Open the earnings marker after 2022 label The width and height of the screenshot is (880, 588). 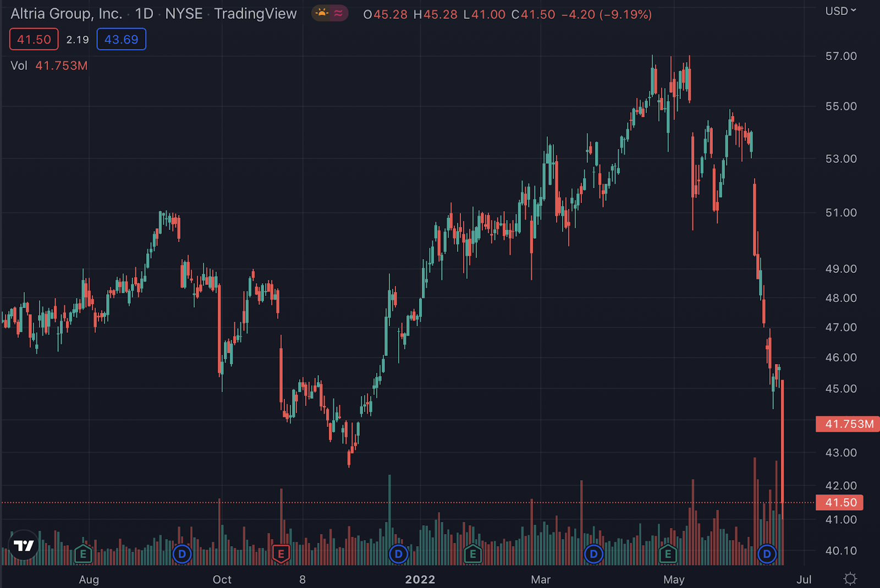[472, 554]
